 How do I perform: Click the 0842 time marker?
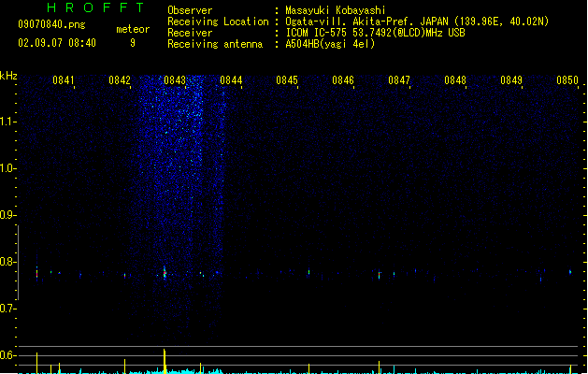(120, 80)
